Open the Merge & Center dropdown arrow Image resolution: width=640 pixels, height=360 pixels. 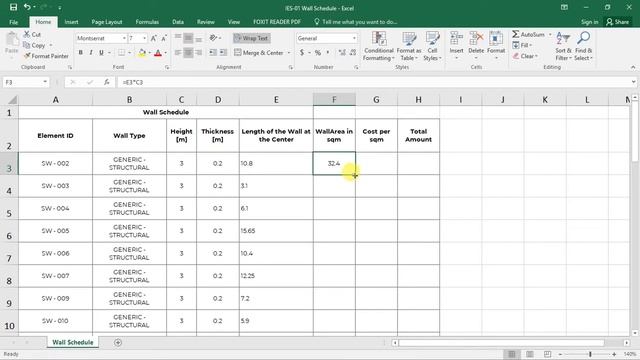[x=289, y=53]
